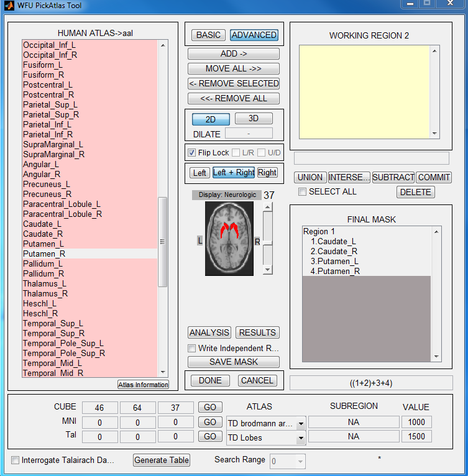Enable Interrogate Talairach Daemon checkbox

pyautogui.click(x=16, y=460)
